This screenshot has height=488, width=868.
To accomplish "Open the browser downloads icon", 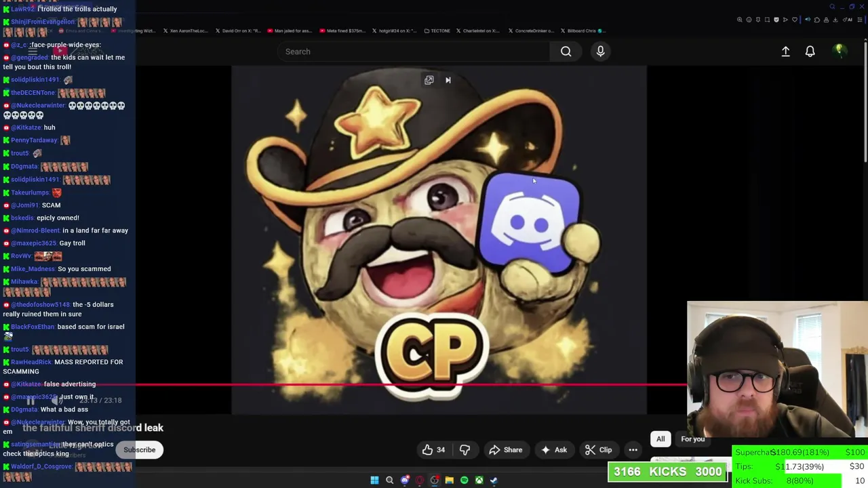I will pos(835,20).
